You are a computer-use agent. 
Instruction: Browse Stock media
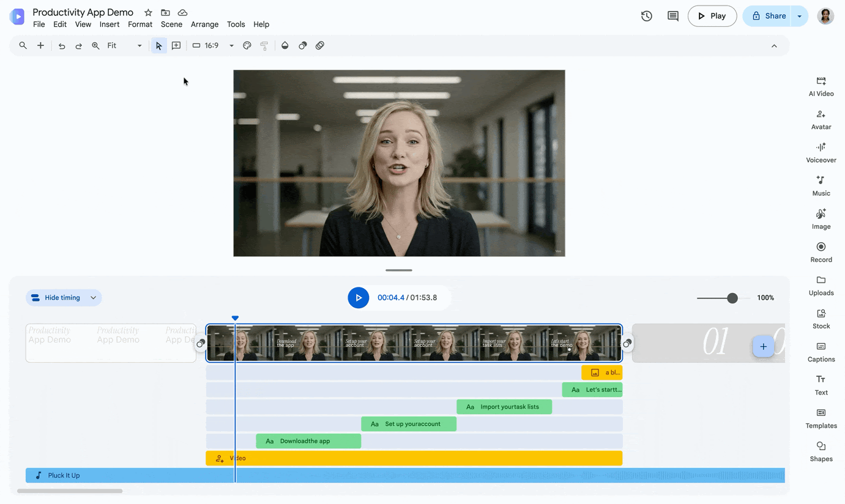pyautogui.click(x=821, y=319)
